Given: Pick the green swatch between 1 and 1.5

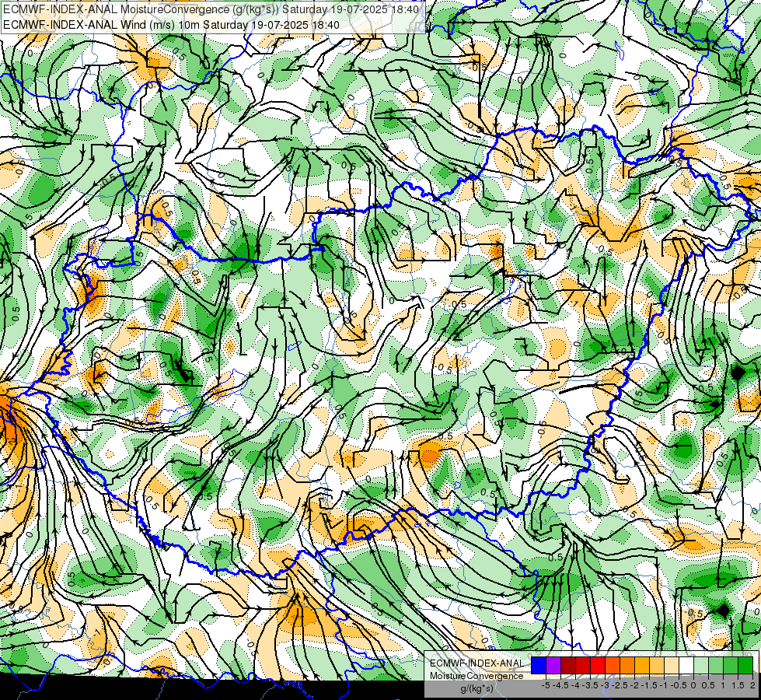Looking at the screenshot, I should pyautogui.click(x=731, y=665).
